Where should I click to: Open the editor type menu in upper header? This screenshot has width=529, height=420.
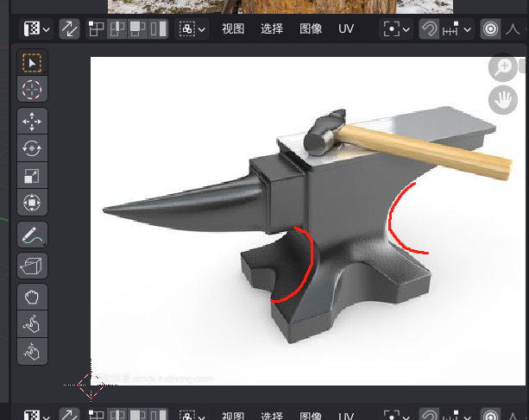36,29
